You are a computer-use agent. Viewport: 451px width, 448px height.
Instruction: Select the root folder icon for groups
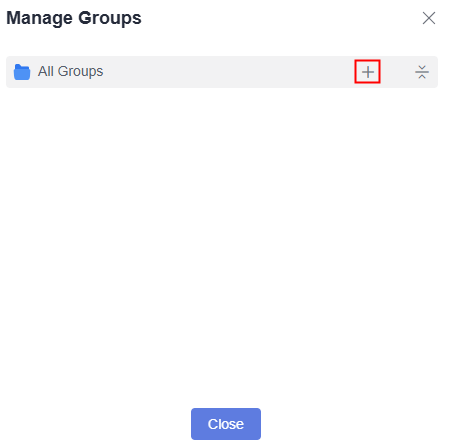[x=22, y=72]
